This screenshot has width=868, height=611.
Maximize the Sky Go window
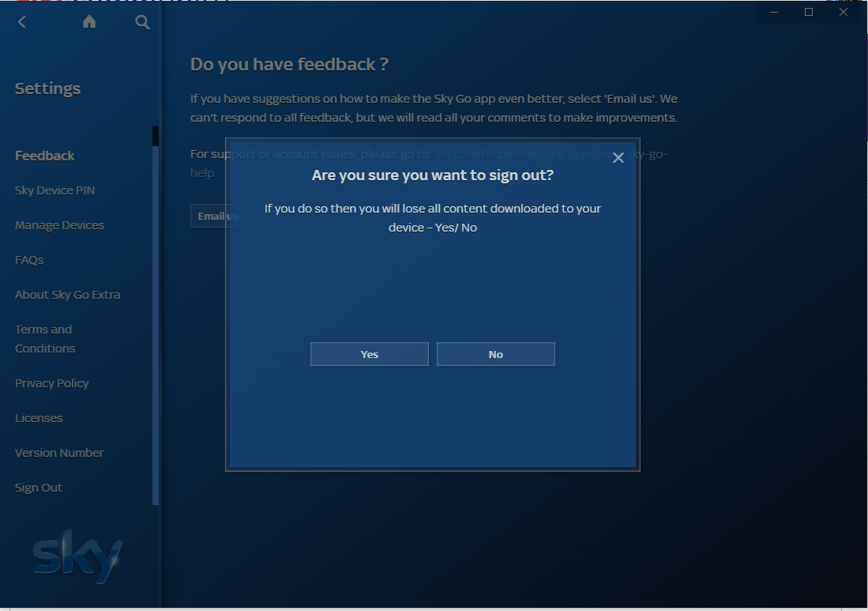[x=808, y=12]
